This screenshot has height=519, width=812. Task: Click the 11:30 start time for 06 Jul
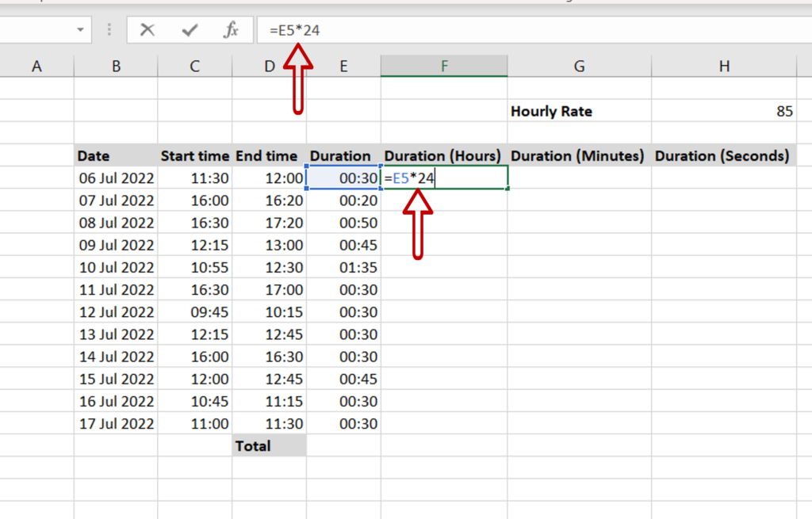click(195, 178)
